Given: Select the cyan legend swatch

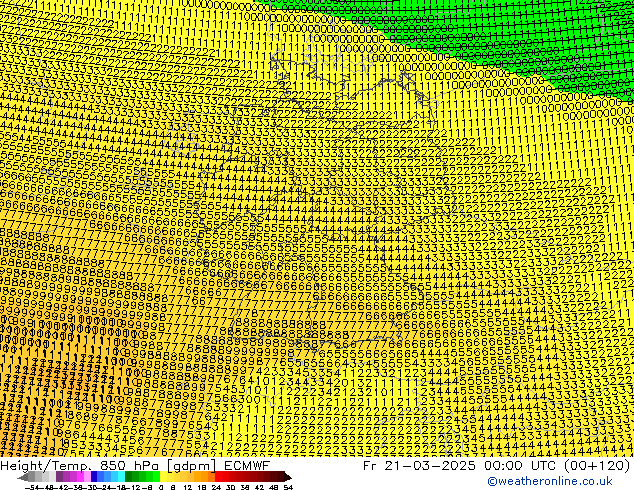Looking at the screenshot, I should (121, 476).
